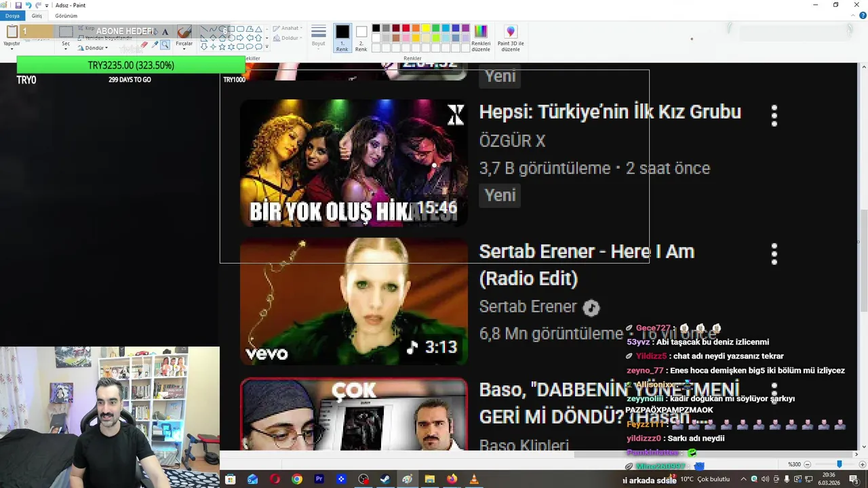Click the zoom out minus button
Image resolution: width=868 pixels, height=488 pixels.
pyautogui.click(x=807, y=464)
